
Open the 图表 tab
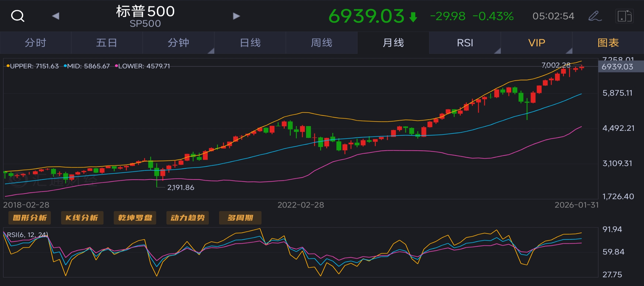[x=608, y=43]
